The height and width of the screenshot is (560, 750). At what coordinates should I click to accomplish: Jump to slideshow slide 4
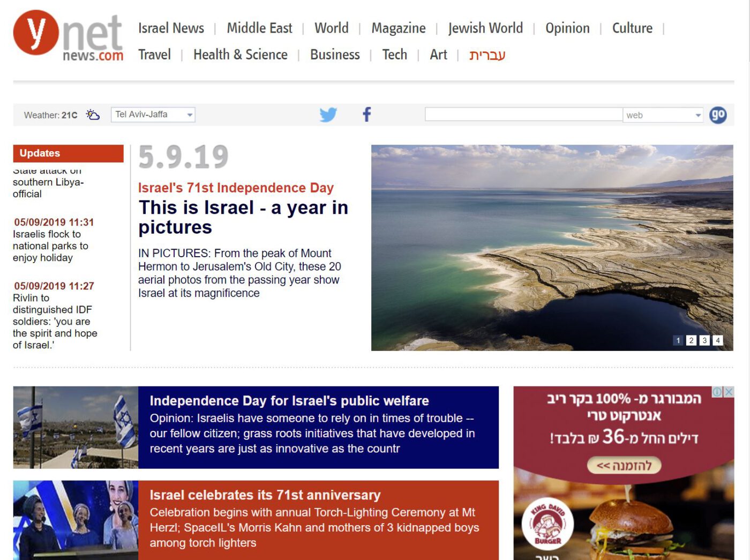[x=718, y=340]
